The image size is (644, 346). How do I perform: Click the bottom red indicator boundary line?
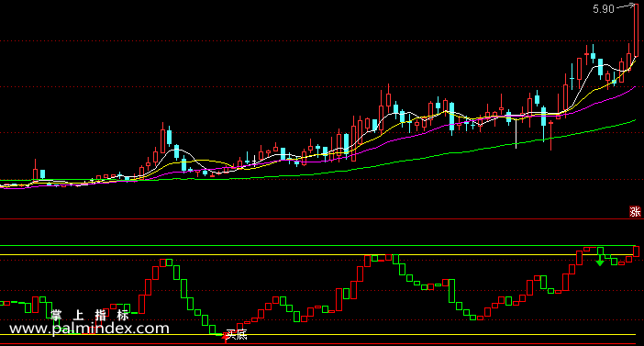(322, 343)
